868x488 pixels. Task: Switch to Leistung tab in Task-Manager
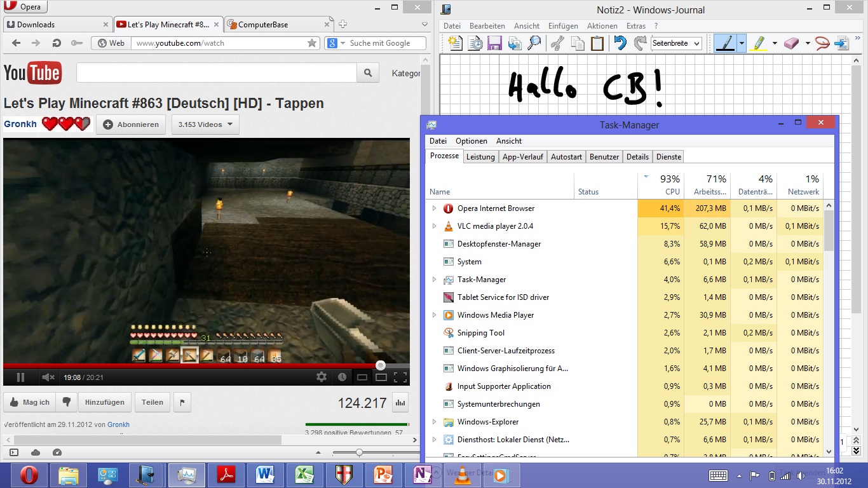click(480, 157)
